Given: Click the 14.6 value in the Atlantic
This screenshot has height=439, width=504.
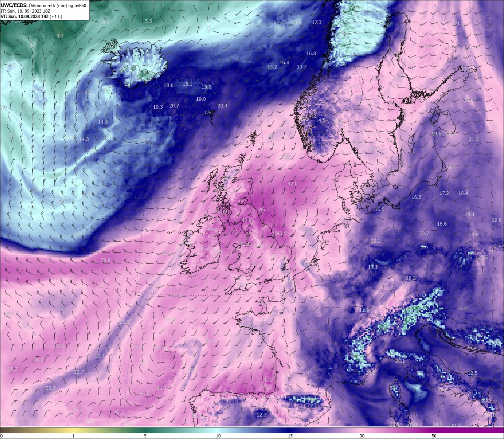Looking at the screenshot, I should [x=103, y=122].
